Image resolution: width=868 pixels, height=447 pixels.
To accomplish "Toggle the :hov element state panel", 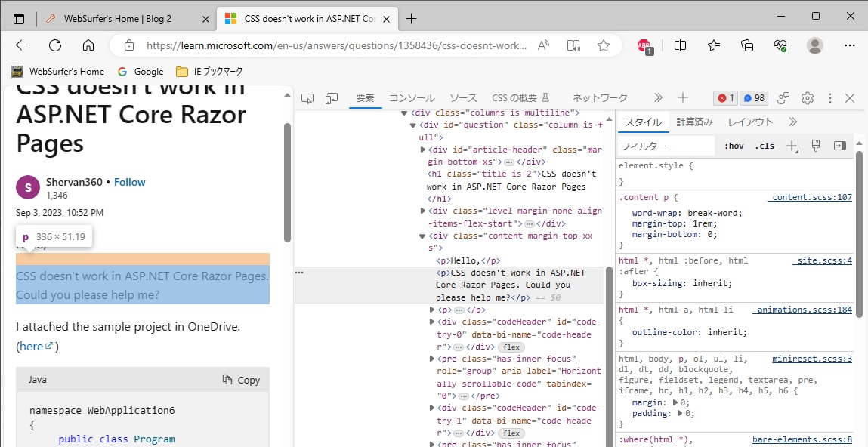I will [x=734, y=146].
